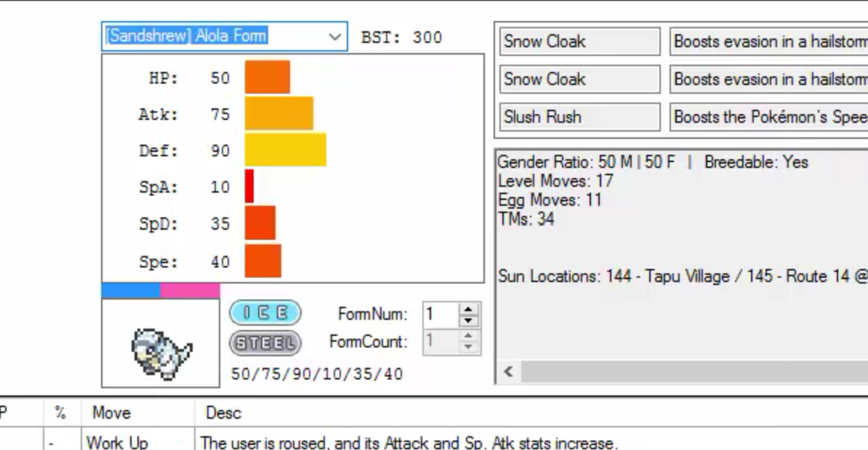This screenshot has height=450, width=868.
Task: Decrease the FormNum value with down arrow
Action: (468, 321)
